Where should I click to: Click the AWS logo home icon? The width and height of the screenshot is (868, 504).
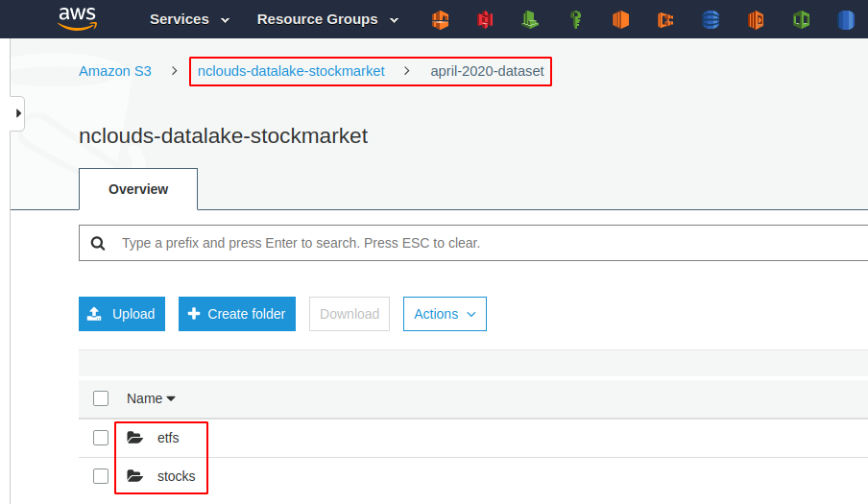click(77, 18)
